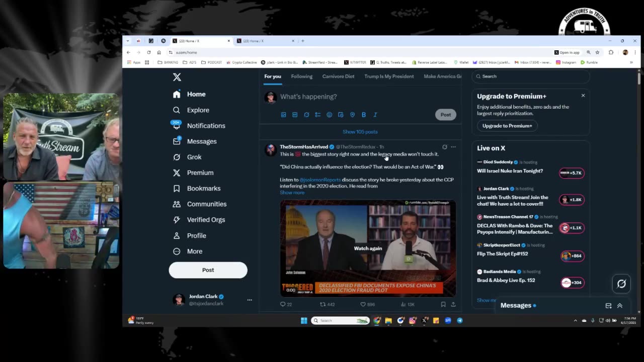Image resolution: width=644 pixels, height=362 pixels.
Task: Click large white Post button in sidebar
Action: click(208, 270)
